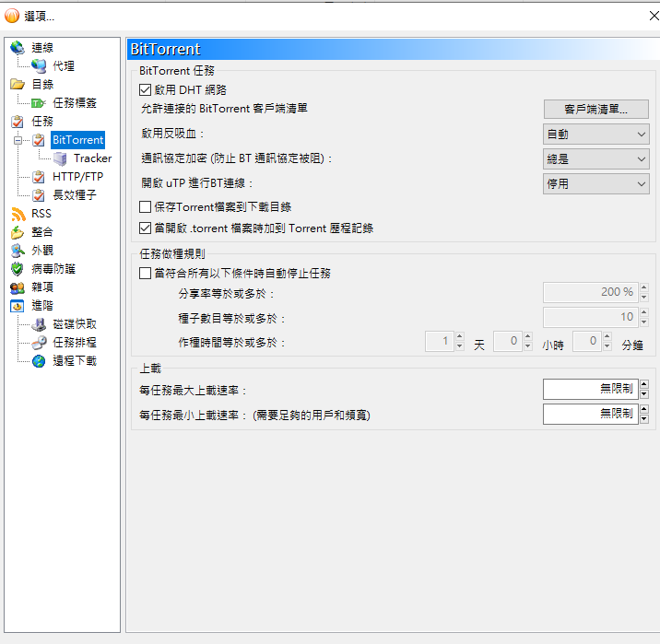Click the 磁碟快取 disk cache icon
The height and width of the screenshot is (644, 660).
point(39,324)
